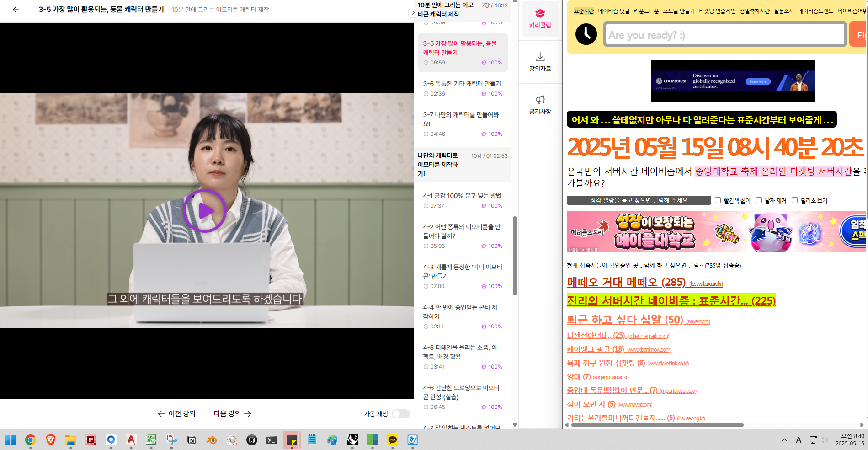Open terminal app from taskbar

point(272,440)
